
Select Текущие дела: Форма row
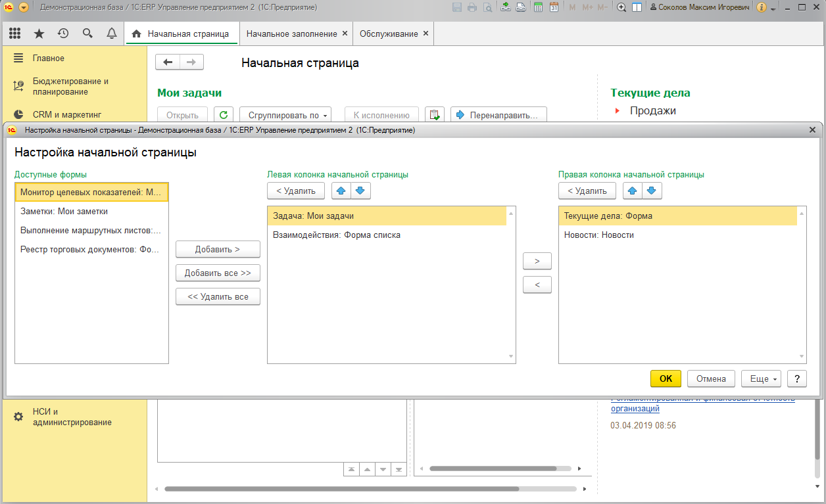678,216
